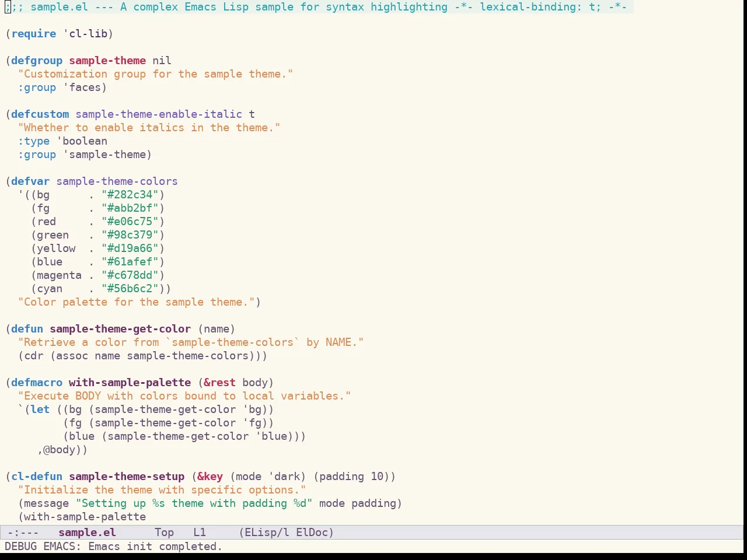
Task: Click the 'sample-theme' group name after defgroup
Action: [107, 61]
